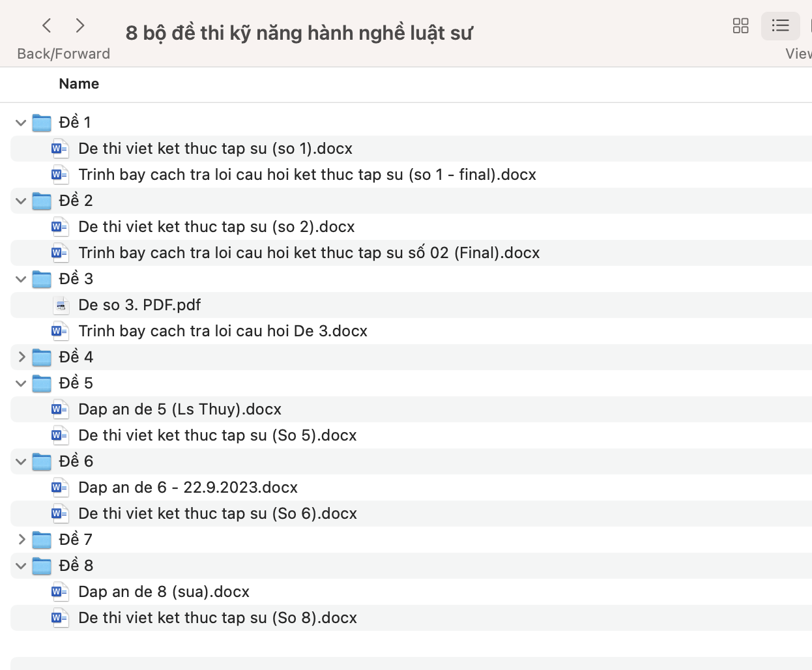Select De thi viet ket thuc tap su (so 1).docx
812x670 pixels.
215,149
